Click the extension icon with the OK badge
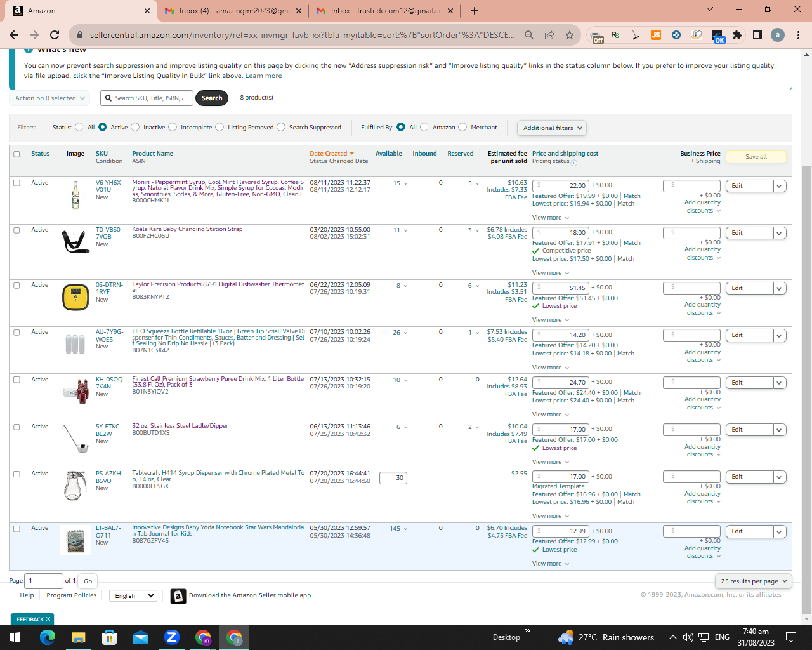The image size is (812, 650). pyautogui.click(x=717, y=36)
